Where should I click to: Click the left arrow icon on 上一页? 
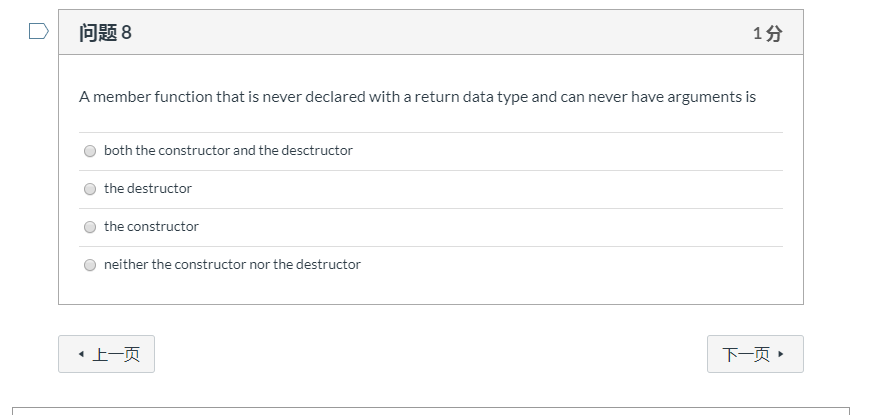tap(80, 355)
